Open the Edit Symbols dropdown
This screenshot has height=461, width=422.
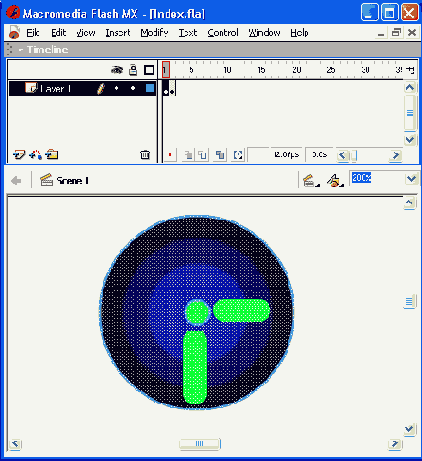pos(335,180)
